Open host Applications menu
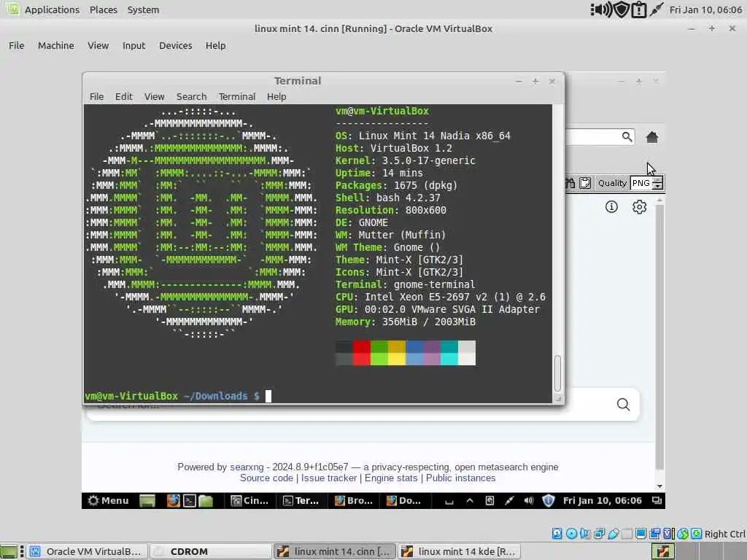Image resolution: width=747 pixels, height=560 pixels. [52, 9]
